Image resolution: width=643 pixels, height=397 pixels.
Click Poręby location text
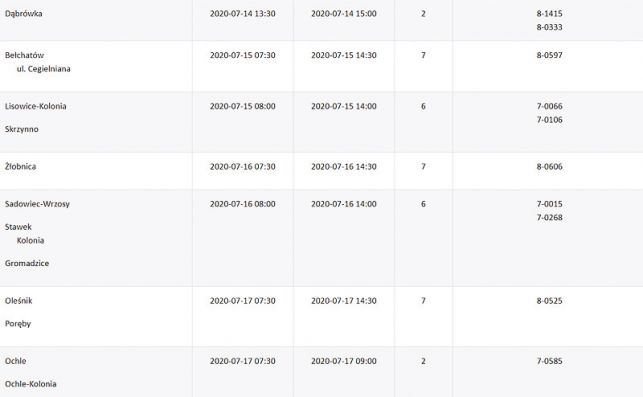(18, 324)
